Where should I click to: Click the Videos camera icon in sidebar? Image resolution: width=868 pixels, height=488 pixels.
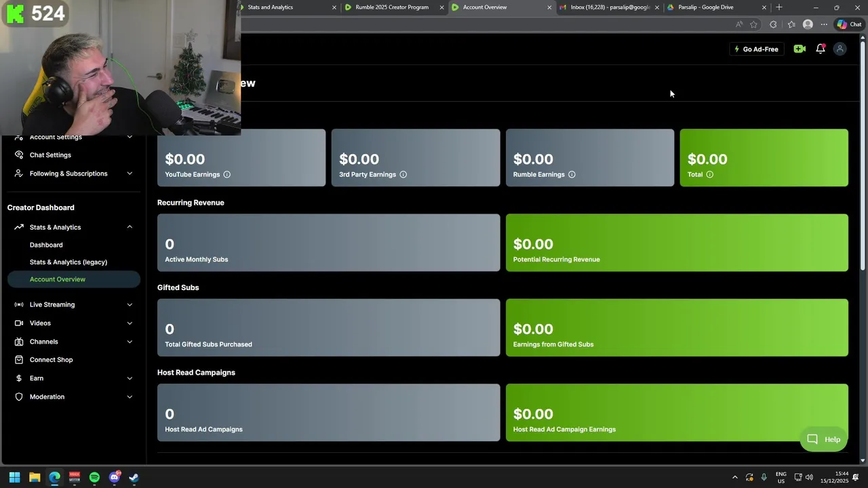click(x=19, y=323)
